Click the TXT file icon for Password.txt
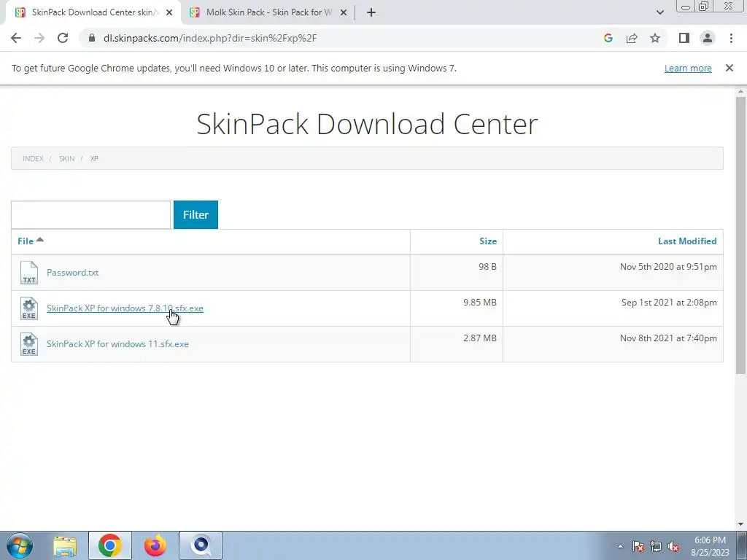The width and height of the screenshot is (747, 560). (29, 273)
